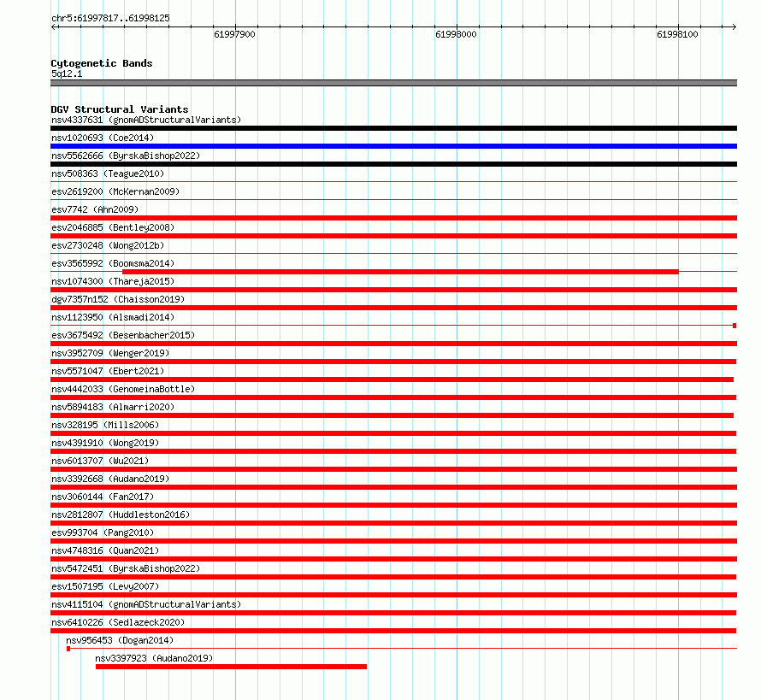
Task: Select the short red nsv3397923 Audano2019 bar
Action: pyautogui.click(x=231, y=667)
